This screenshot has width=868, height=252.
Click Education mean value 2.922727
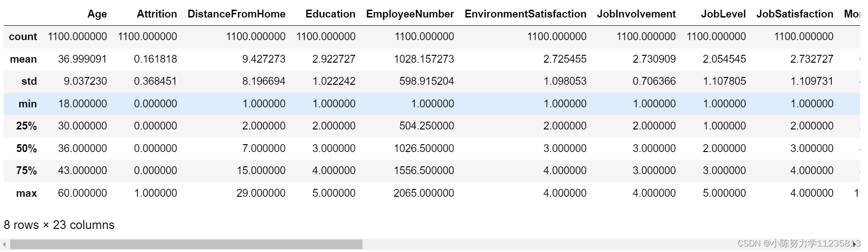[334, 59]
